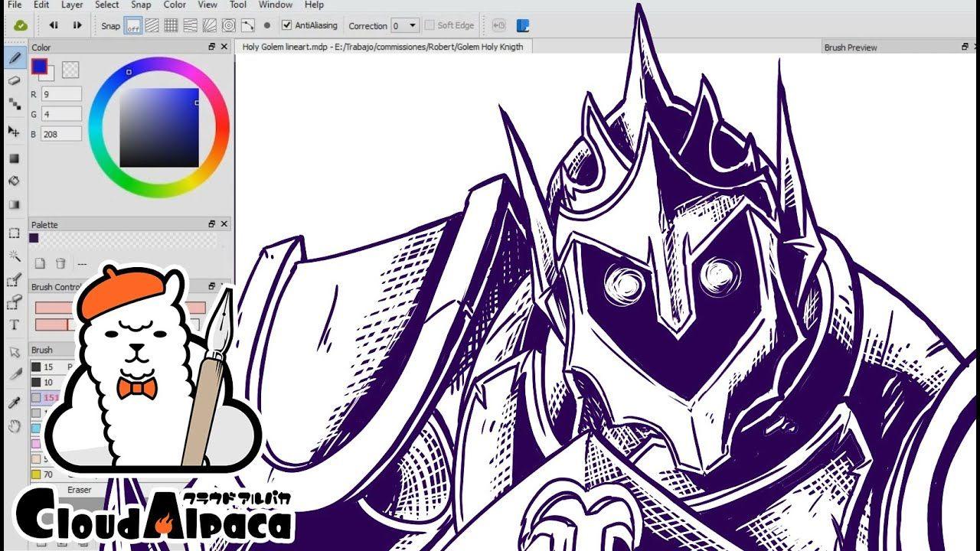
Task: Select the Operation arrow tool
Action: pyautogui.click(x=14, y=352)
